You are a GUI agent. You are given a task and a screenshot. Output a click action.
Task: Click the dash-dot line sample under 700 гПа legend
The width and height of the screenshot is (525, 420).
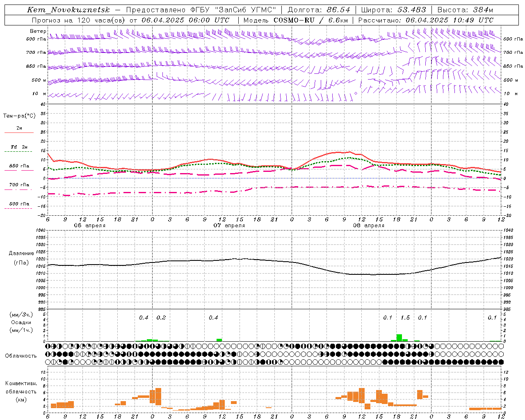pyautogui.click(x=18, y=190)
